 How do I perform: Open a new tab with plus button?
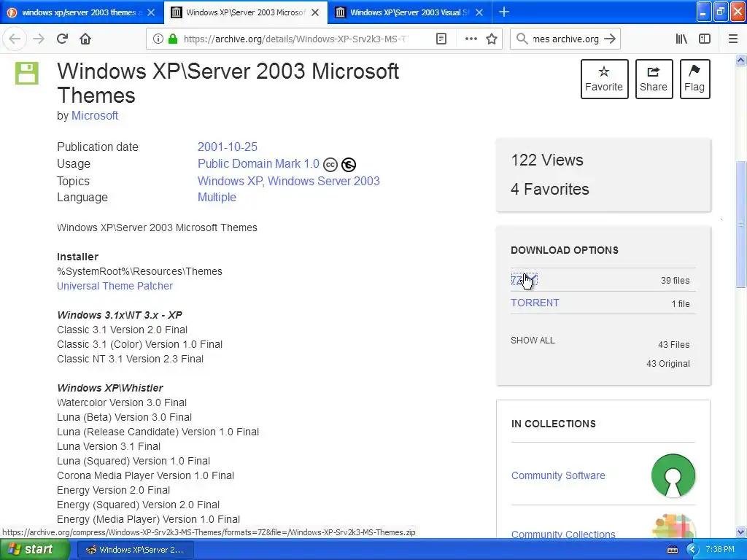pos(503,12)
